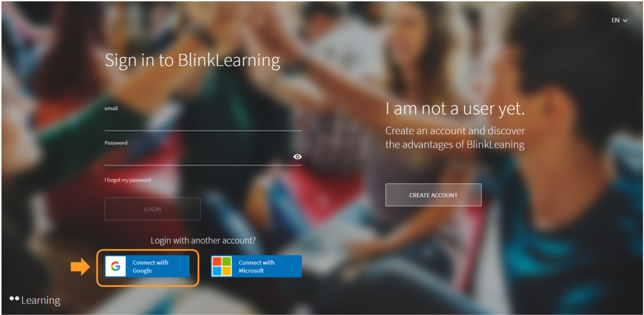The image size is (644, 315).
Task: Click the Create an account description text
Action: coord(454,137)
